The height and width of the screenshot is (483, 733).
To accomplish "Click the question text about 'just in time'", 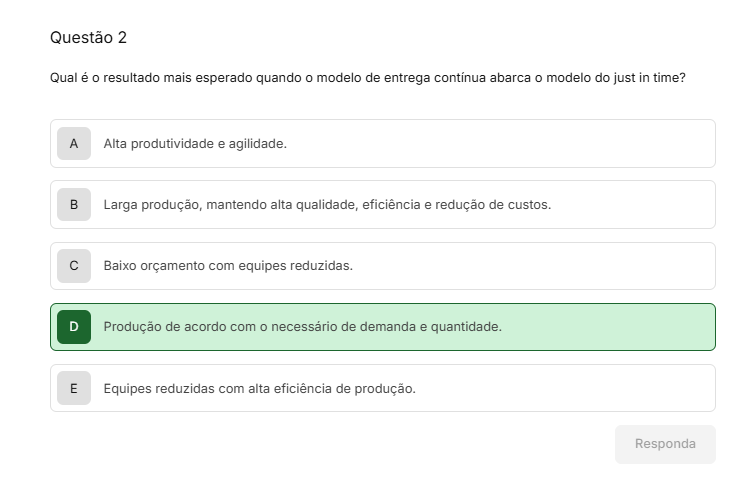I will click(x=367, y=78).
